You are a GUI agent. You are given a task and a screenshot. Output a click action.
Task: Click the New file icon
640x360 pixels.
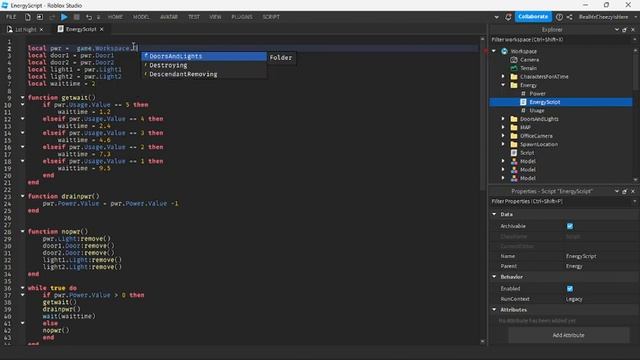coord(28,17)
